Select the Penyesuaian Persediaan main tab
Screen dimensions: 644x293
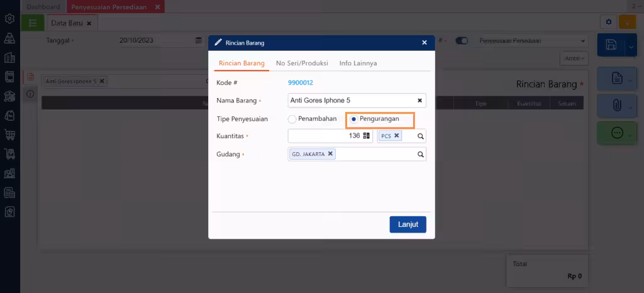[x=109, y=7]
